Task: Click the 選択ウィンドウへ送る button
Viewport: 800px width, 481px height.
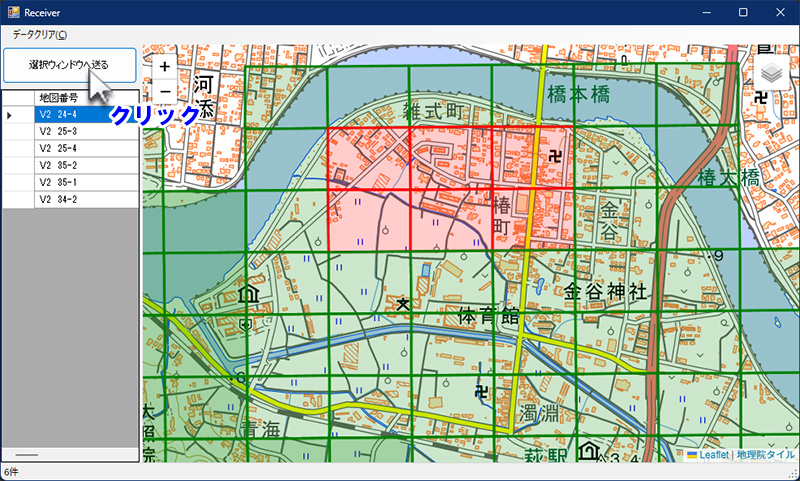Action: (70, 65)
